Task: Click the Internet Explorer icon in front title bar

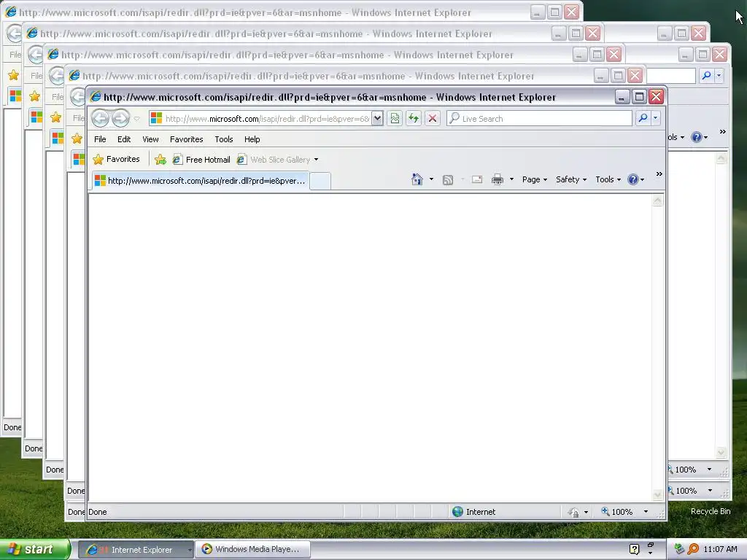Action: [x=96, y=97]
